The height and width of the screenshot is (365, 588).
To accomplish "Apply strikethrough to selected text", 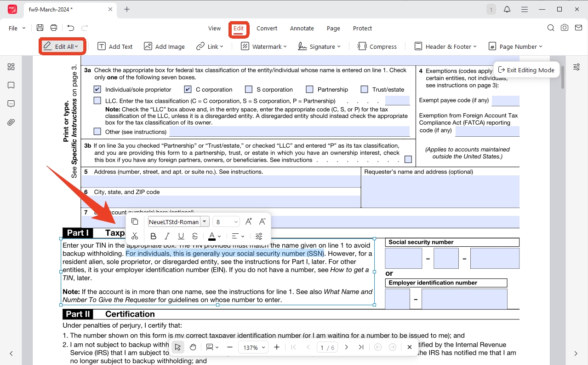I will [x=195, y=236].
